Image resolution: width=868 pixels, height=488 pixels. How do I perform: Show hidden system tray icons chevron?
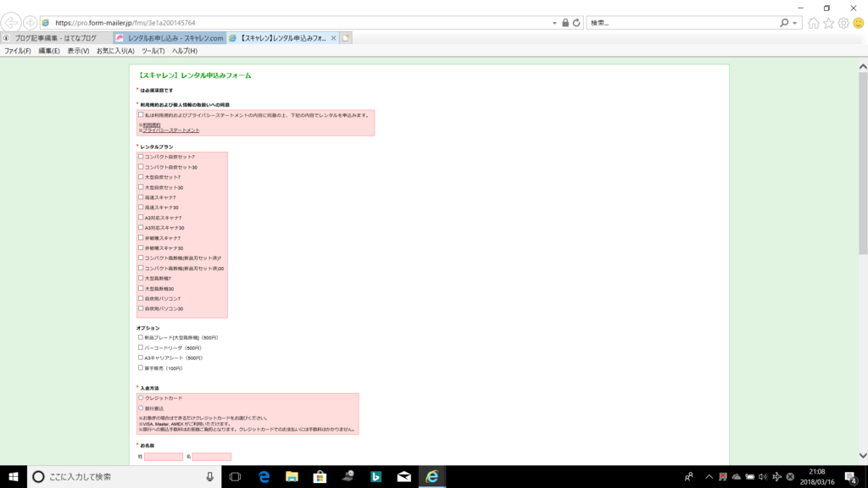click(709, 476)
